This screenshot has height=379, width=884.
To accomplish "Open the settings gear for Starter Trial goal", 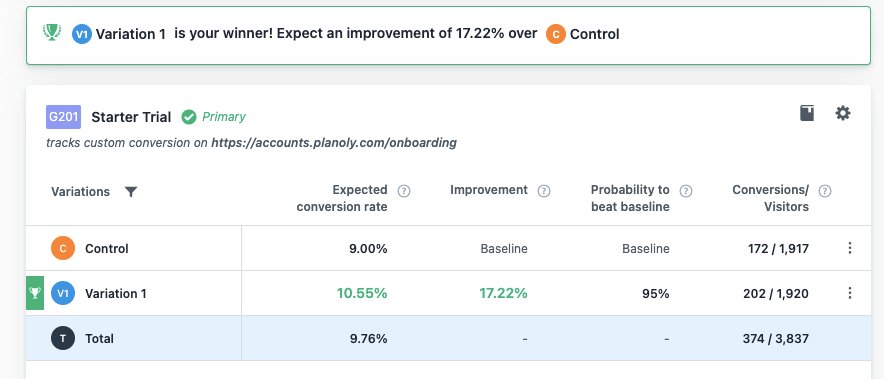I will tap(842, 113).
